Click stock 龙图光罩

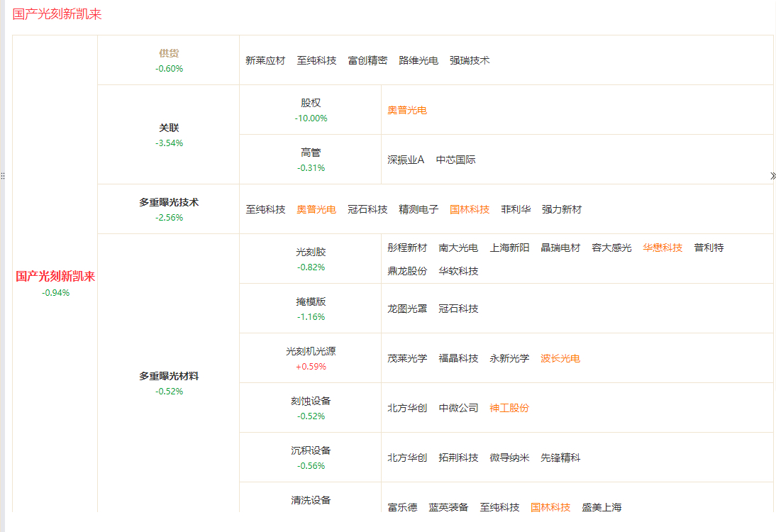(407, 309)
